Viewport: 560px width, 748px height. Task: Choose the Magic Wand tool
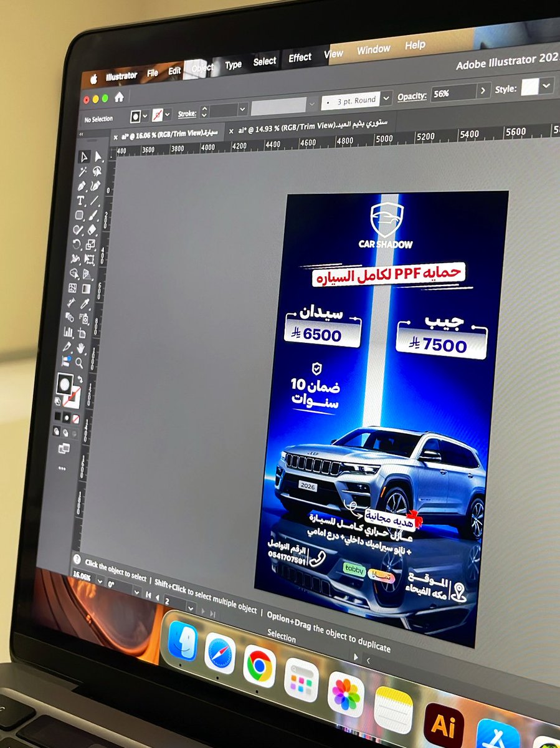82,171
